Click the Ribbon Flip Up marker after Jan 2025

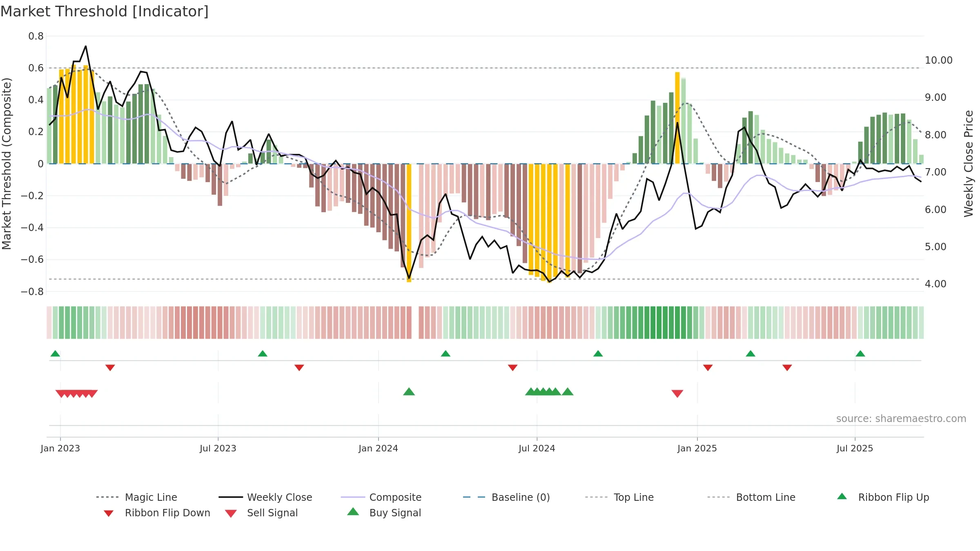tap(751, 353)
